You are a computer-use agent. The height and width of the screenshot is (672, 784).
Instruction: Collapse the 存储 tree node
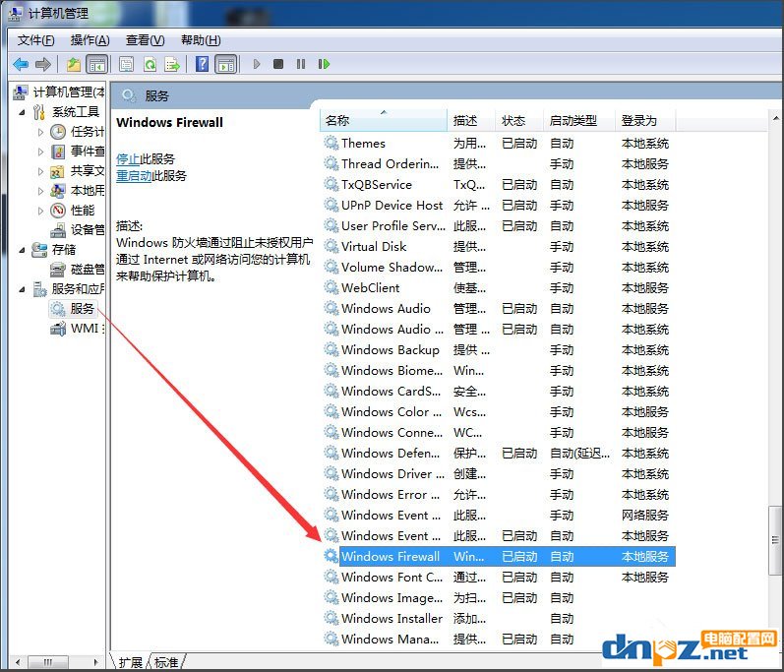(22, 250)
